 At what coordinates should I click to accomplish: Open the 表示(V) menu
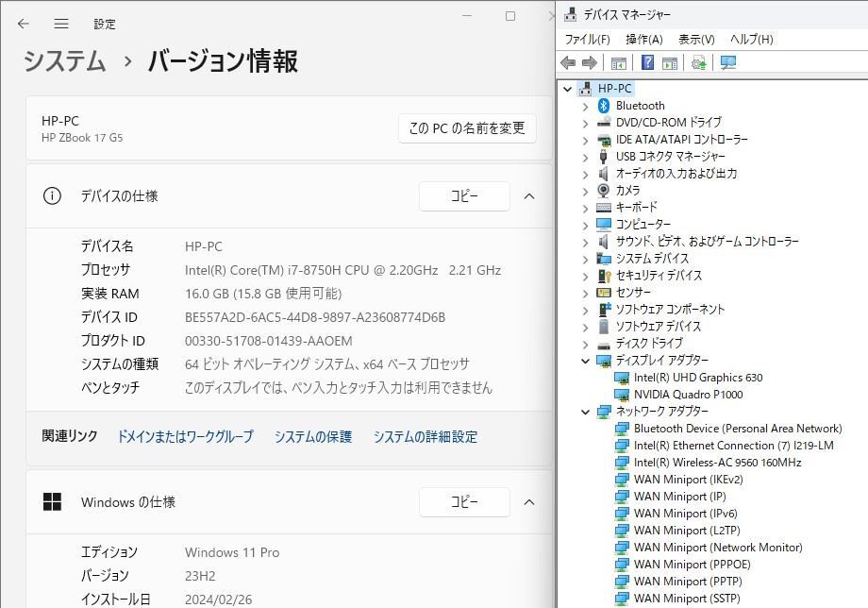tap(697, 40)
